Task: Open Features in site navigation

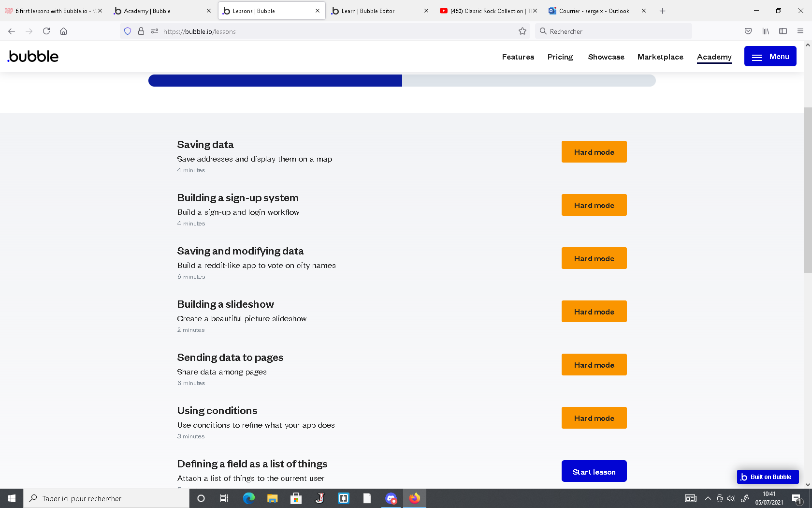Action: tap(518, 57)
